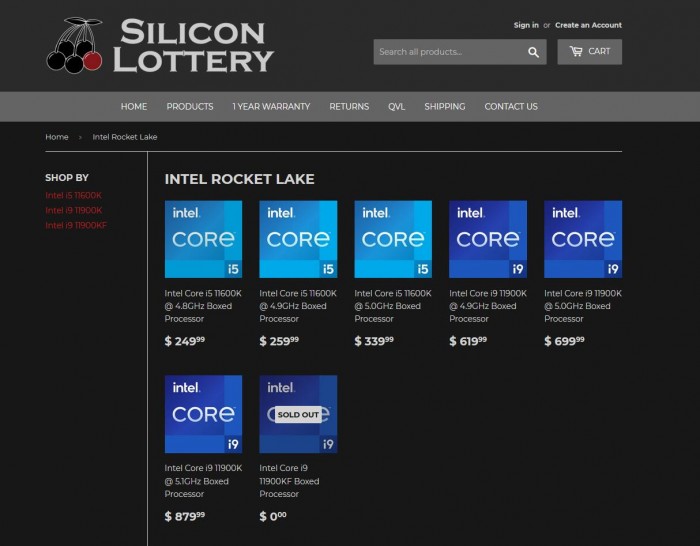Click the $ 879.99 price
The height and width of the screenshot is (546, 700).
coord(185,517)
